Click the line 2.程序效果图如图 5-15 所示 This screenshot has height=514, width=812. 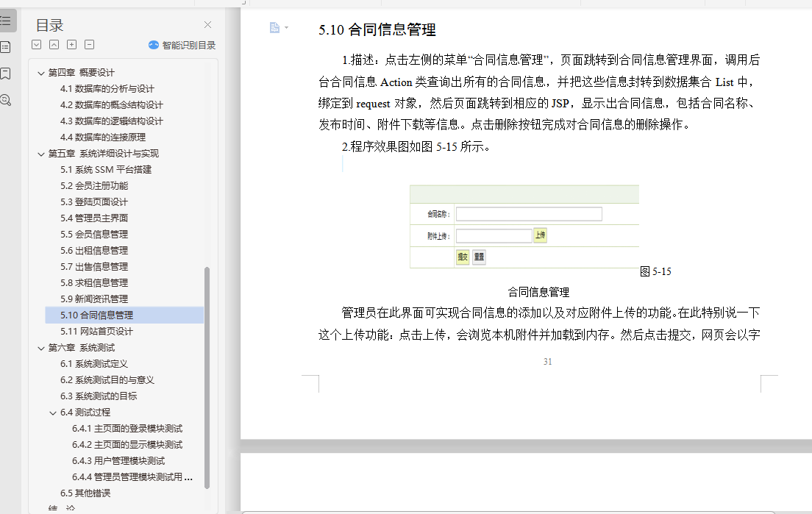pyautogui.click(x=416, y=146)
